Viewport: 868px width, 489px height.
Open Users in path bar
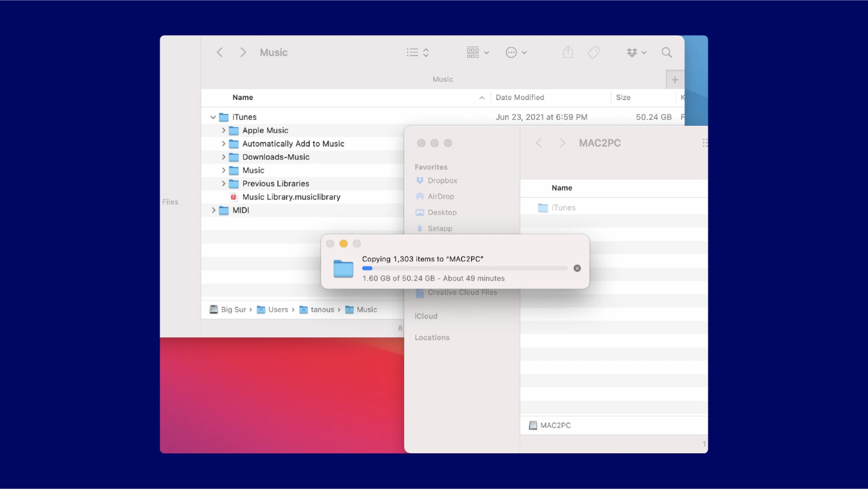tap(272, 310)
